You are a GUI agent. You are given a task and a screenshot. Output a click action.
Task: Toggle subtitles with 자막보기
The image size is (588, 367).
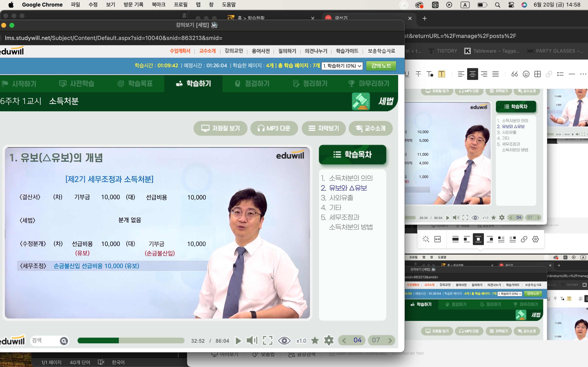coord(323,128)
